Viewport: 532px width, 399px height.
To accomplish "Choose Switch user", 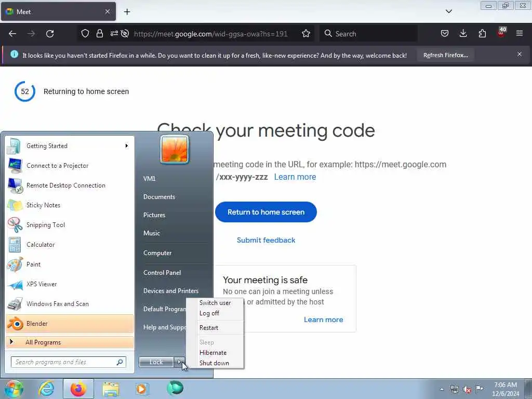I will click(215, 303).
